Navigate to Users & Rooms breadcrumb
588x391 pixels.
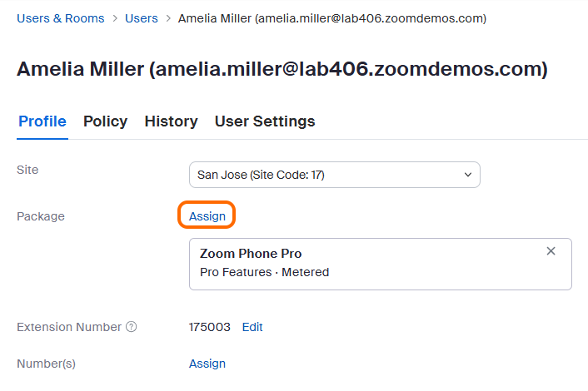tap(61, 17)
